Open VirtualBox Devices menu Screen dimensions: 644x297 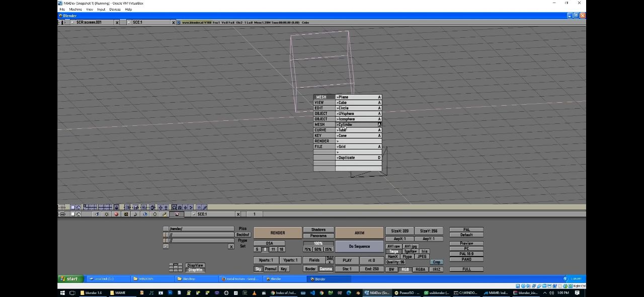pyautogui.click(x=115, y=9)
